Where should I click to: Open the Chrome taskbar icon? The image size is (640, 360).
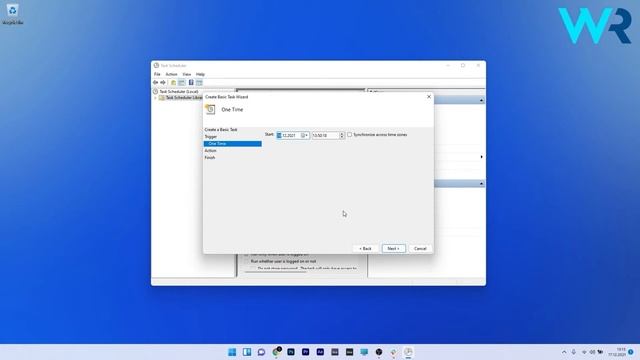277,352
